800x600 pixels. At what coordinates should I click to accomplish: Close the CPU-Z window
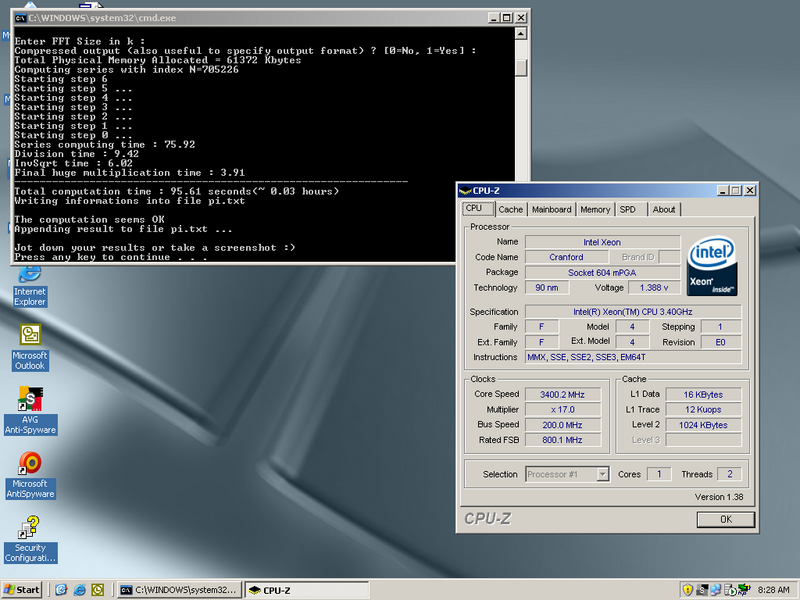(749, 190)
